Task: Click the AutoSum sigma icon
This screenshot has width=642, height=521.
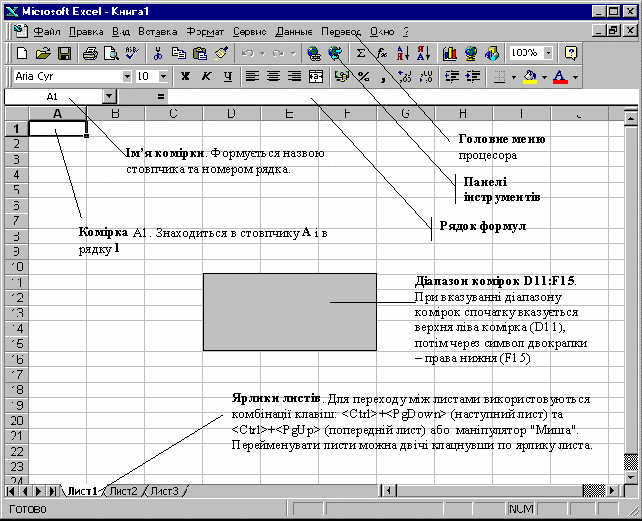Action: (361, 53)
